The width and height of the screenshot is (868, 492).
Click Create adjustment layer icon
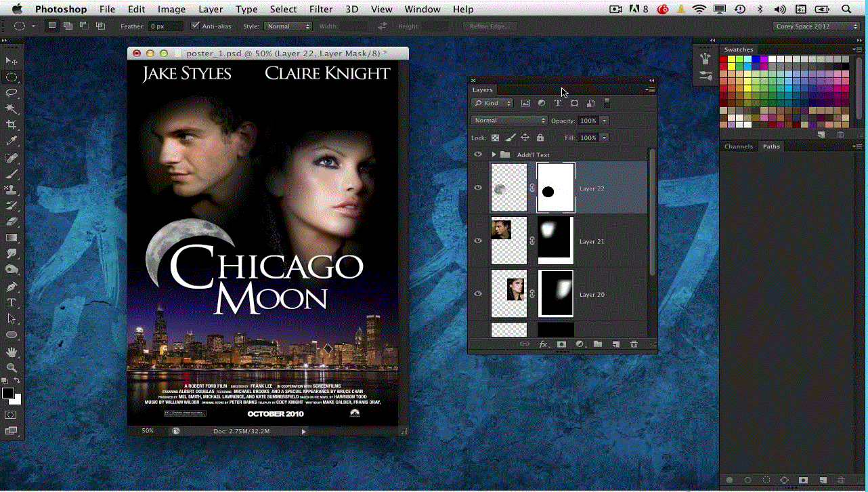580,344
